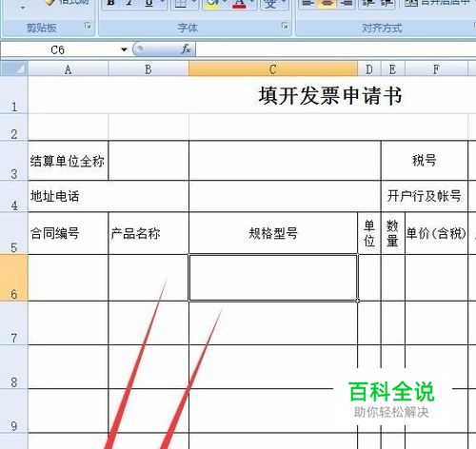This screenshot has height=449, width=476.
Task: Select row 4 header
Action: (x=14, y=196)
